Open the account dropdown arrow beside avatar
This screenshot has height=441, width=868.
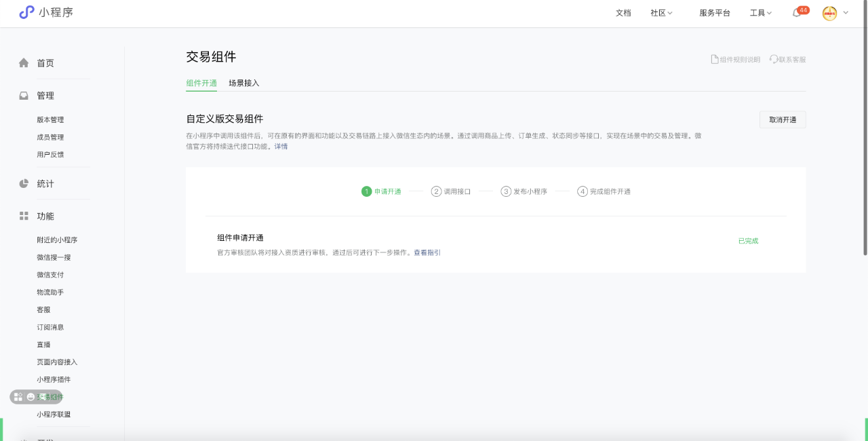coord(846,13)
